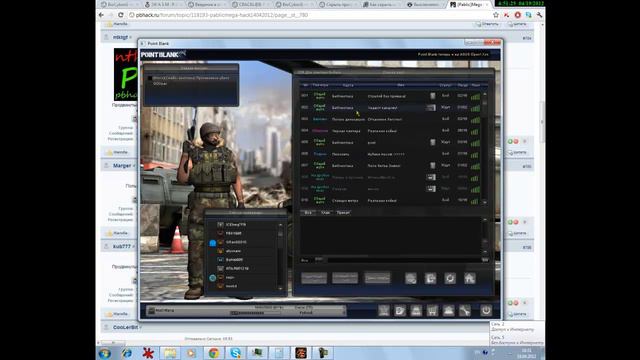Click the red minus reputation icon on ntkigt's post
The height and width of the screenshot is (360, 640).
pyautogui.click(x=516, y=141)
